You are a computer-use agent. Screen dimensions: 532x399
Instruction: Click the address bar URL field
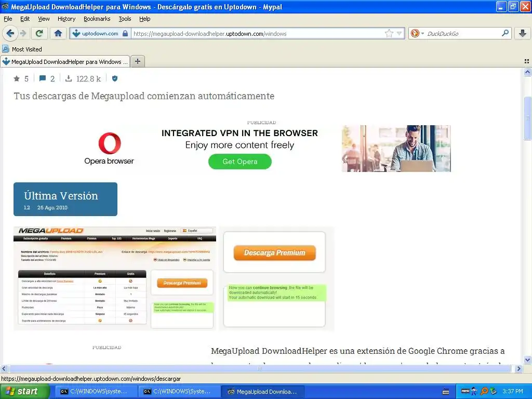(258, 33)
